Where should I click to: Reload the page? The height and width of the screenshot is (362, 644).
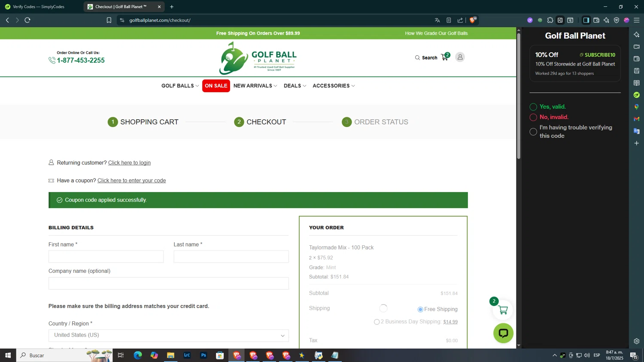(x=27, y=20)
